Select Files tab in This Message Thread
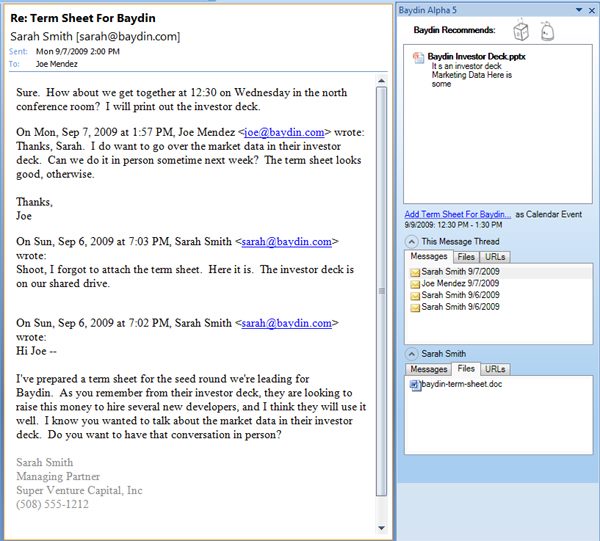This screenshot has width=600, height=541. point(466,257)
